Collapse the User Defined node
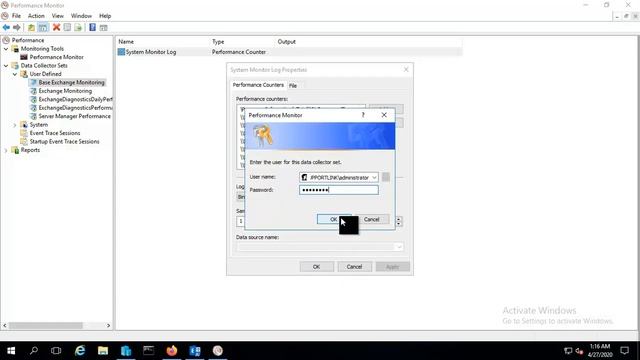Image resolution: width=640 pixels, height=360 pixels. 15,74
